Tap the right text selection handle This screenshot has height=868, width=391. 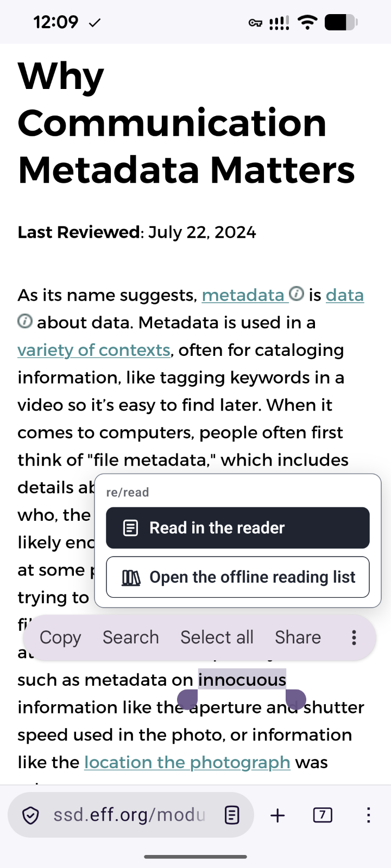[296, 699]
